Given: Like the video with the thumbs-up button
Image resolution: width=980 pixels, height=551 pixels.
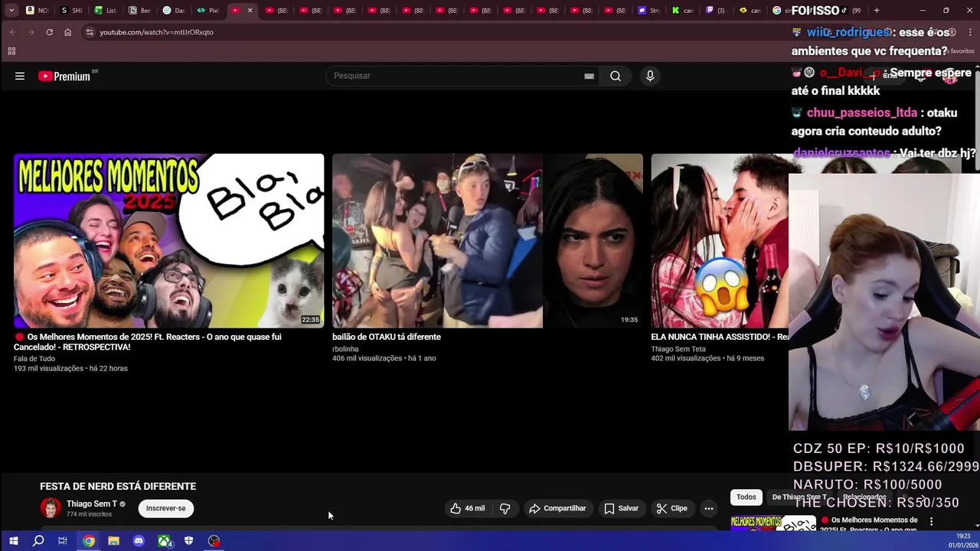Looking at the screenshot, I should pyautogui.click(x=467, y=508).
